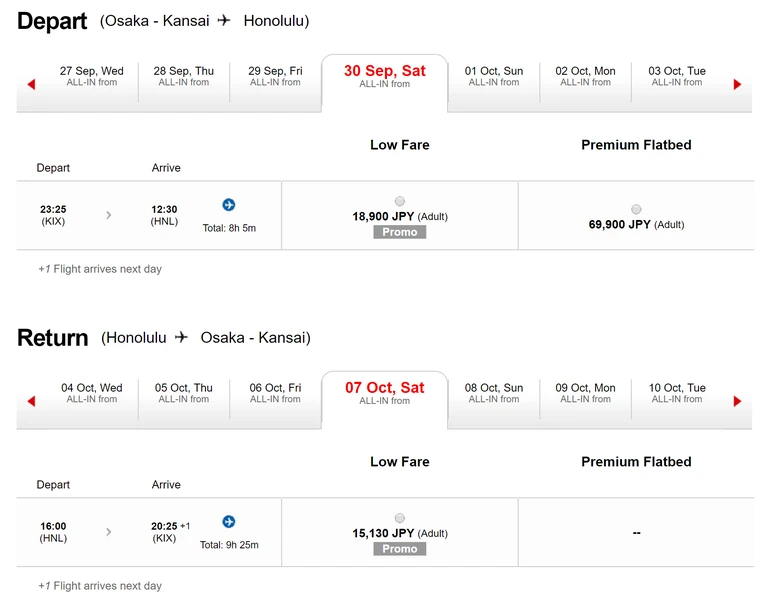Click the Promo badge under 18,900 JPY
The image size is (773, 604).
tap(400, 232)
